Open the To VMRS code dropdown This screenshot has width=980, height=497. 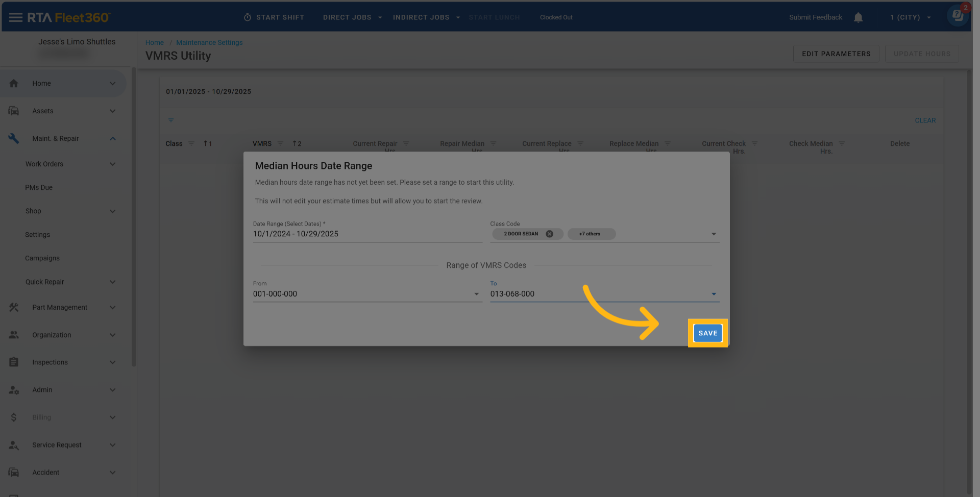click(x=714, y=294)
